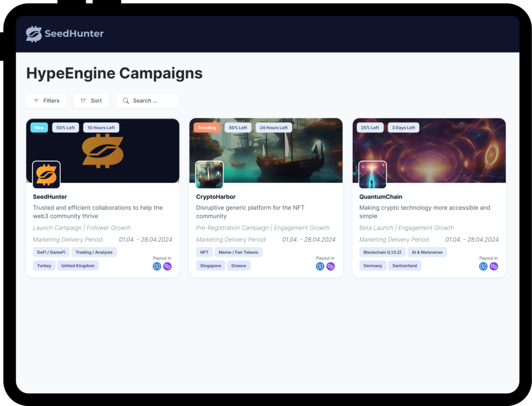Viewport: 532px width, 406px height.
Task: Select the Blockchain (L1/L2) tag
Action: point(382,252)
